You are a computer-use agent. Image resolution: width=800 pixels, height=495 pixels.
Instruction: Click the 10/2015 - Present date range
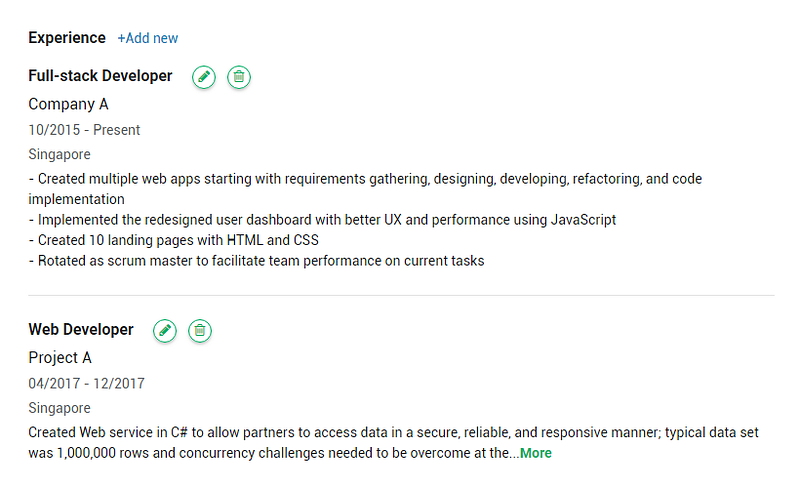84,130
